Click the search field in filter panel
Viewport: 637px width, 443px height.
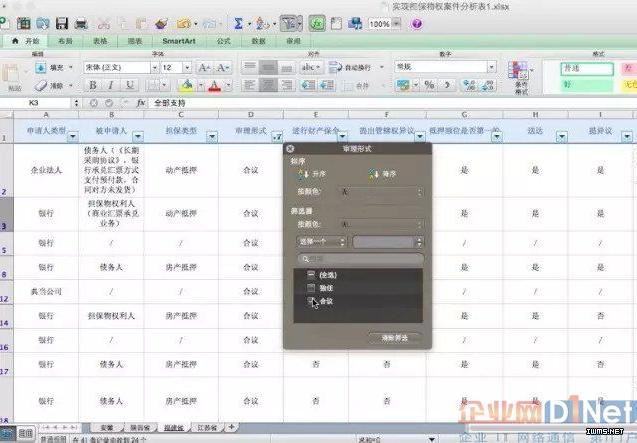click(360, 258)
